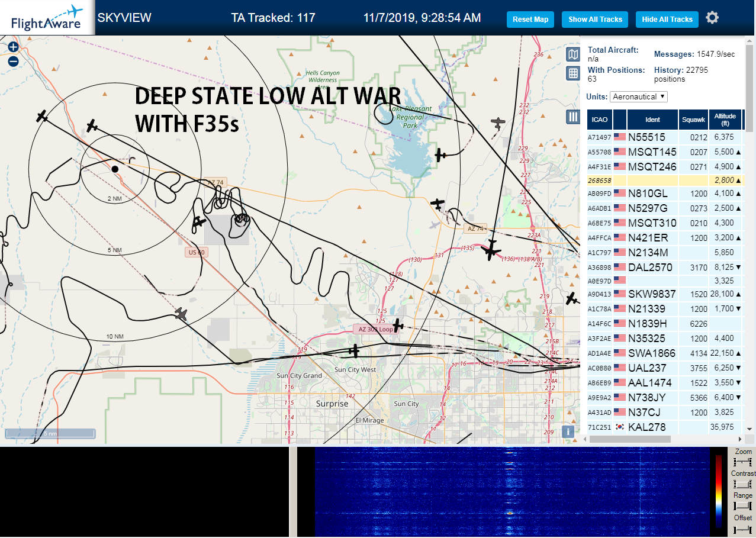Select the N37CJ row
756x538 pixels.
pyautogui.click(x=665, y=413)
